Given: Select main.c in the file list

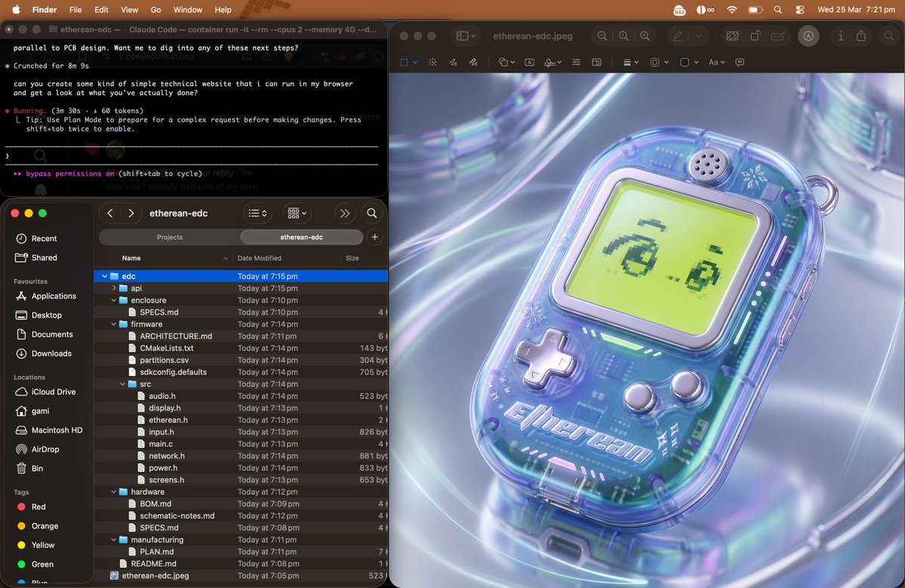Looking at the screenshot, I should pyautogui.click(x=161, y=444).
